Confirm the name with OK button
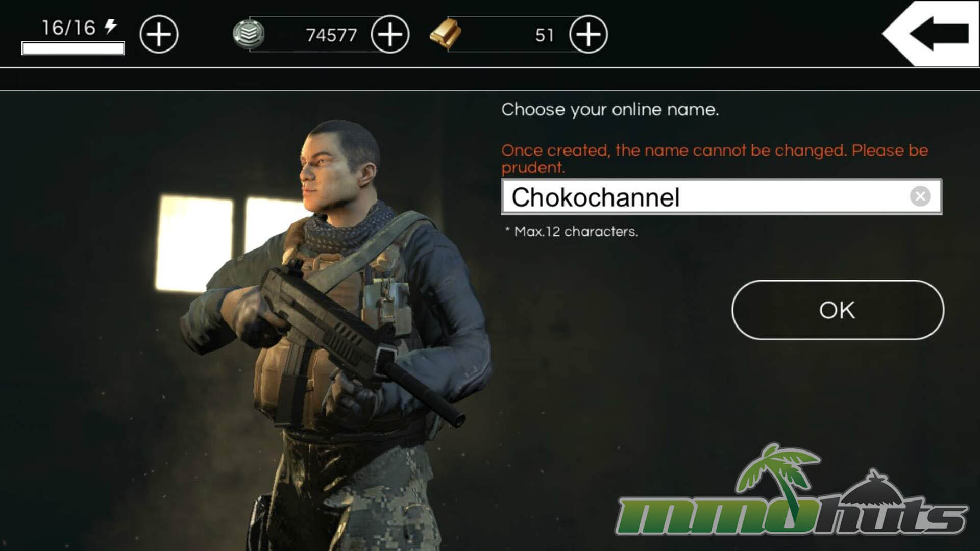 point(838,310)
